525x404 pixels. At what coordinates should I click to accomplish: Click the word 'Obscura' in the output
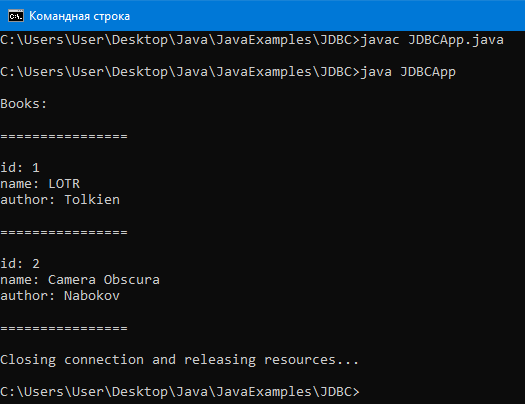[x=132, y=280]
